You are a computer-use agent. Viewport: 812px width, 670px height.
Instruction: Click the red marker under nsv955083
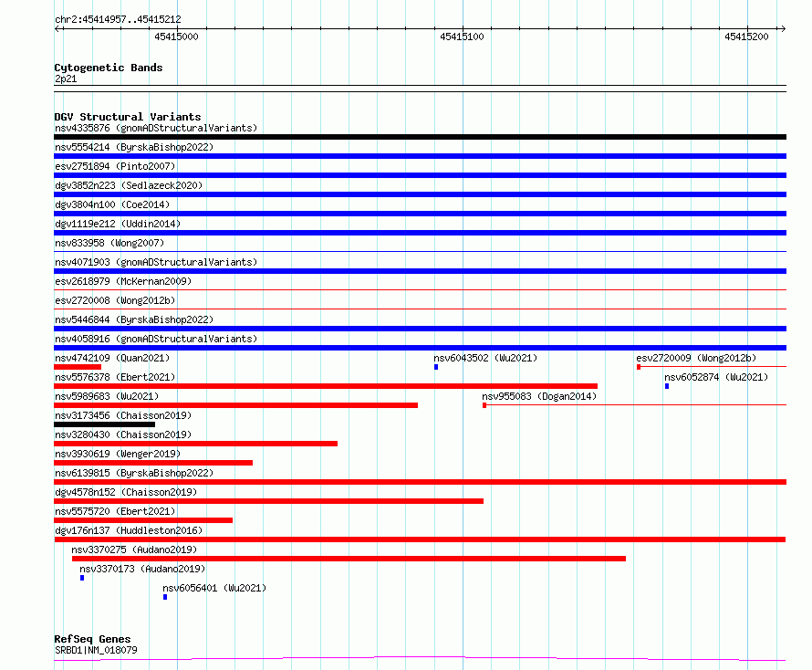[484, 405]
